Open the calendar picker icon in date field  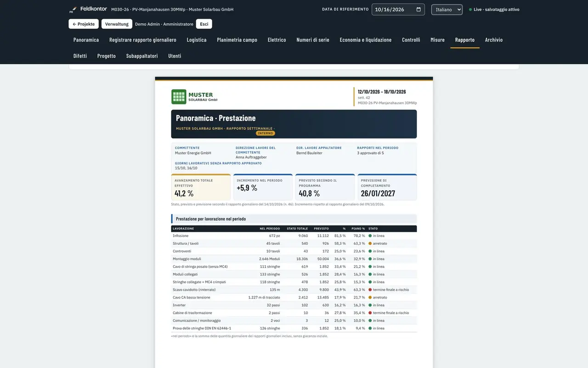point(418,9)
